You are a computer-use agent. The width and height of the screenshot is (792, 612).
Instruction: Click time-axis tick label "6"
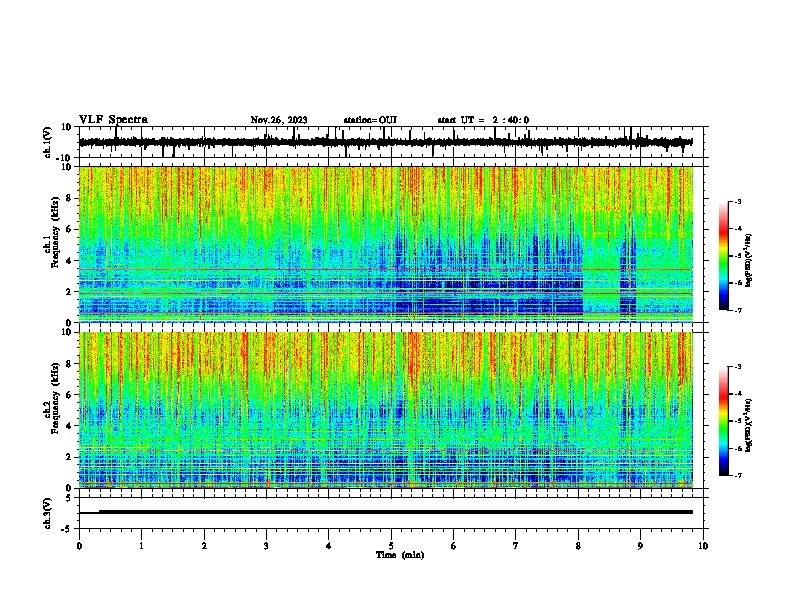coord(454,546)
